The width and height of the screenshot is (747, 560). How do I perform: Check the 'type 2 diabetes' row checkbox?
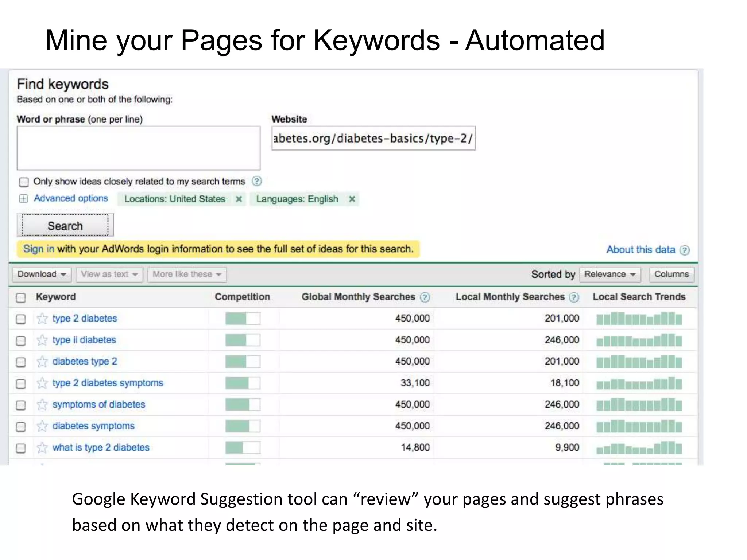point(21,319)
